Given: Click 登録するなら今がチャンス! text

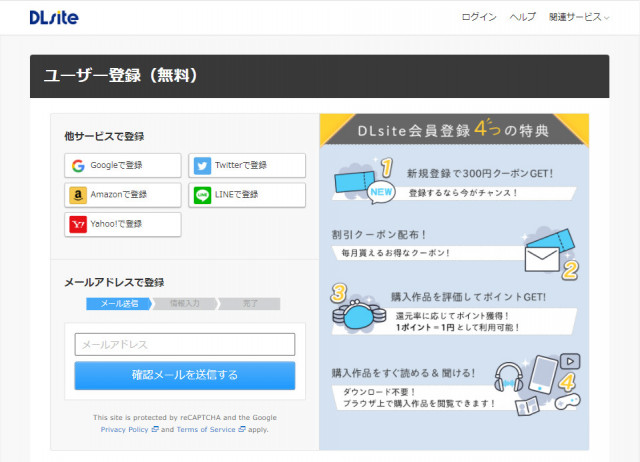Looking at the screenshot, I should pos(463,193).
